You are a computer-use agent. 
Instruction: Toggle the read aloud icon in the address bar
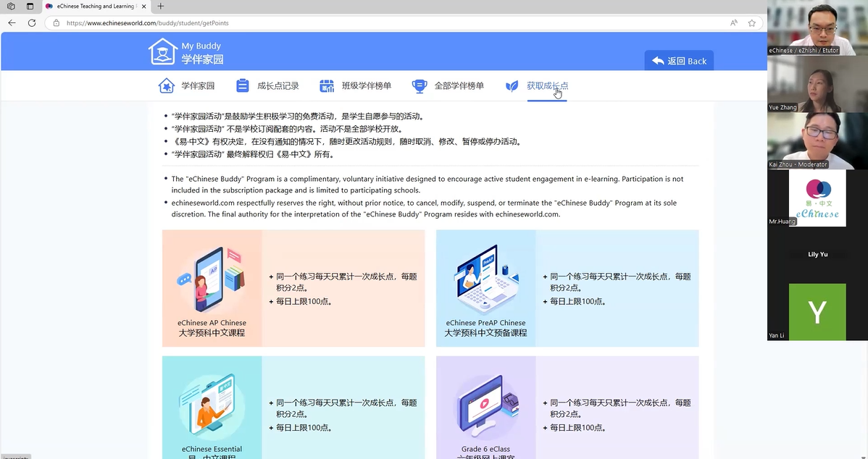tap(733, 22)
